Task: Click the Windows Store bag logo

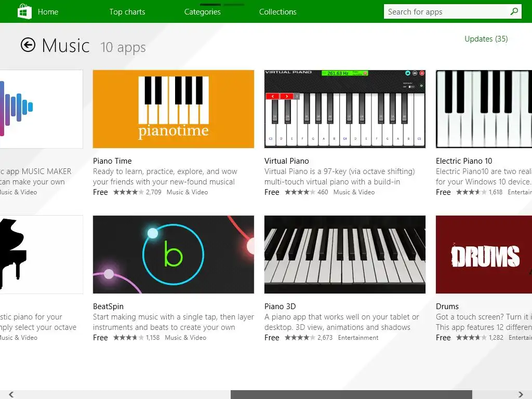Action: coord(24,11)
